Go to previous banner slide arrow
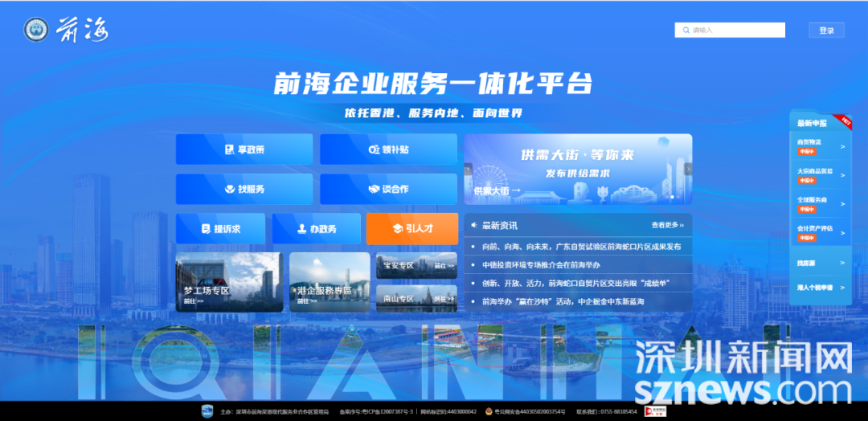The width and height of the screenshot is (868, 421). click(469, 169)
